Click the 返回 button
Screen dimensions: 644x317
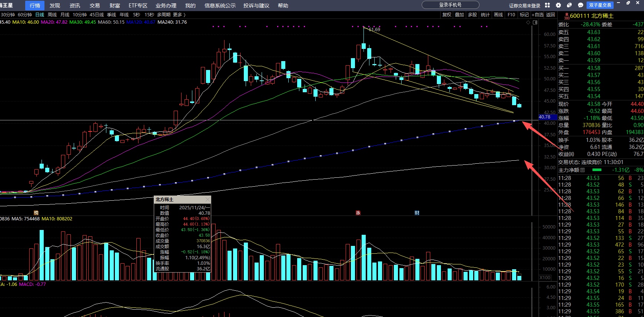tap(551, 15)
